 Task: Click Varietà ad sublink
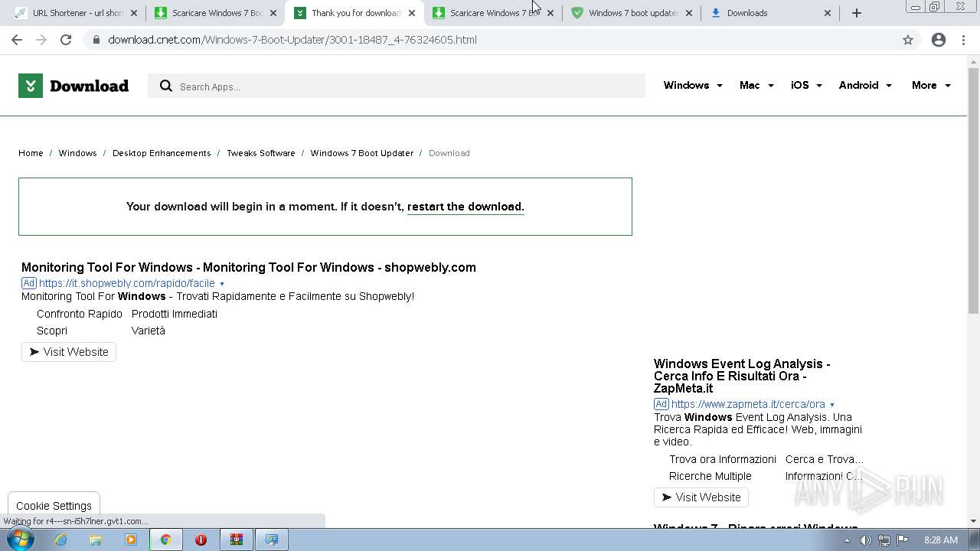coord(149,331)
